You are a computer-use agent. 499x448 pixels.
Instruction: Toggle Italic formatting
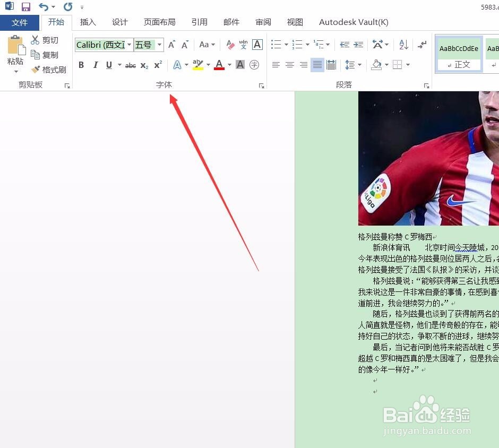(x=95, y=65)
